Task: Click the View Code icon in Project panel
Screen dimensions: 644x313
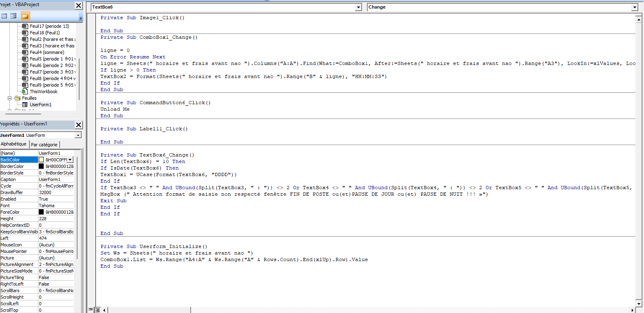Action: pos(4,16)
